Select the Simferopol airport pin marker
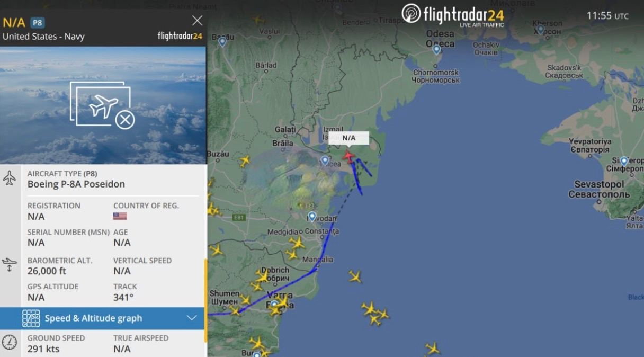 coord(624,162)
